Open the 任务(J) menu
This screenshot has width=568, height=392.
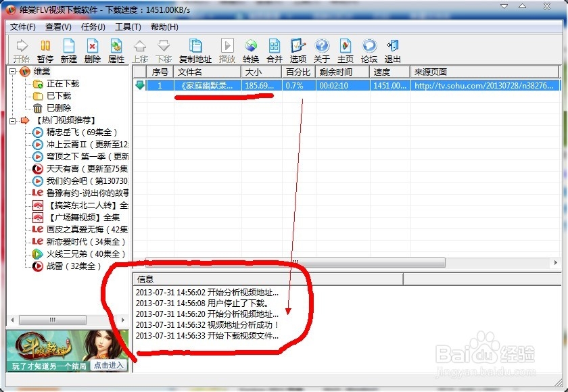(93, 27)
